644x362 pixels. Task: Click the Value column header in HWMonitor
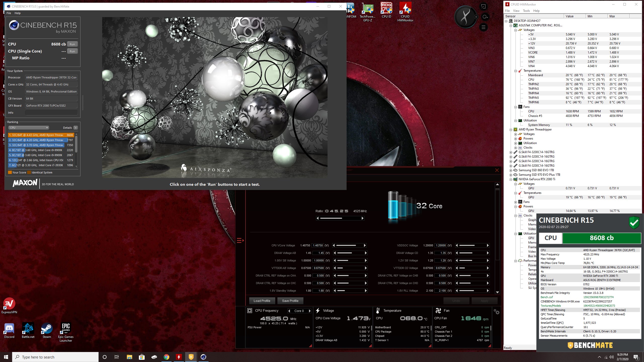click(x=574, y=16)
